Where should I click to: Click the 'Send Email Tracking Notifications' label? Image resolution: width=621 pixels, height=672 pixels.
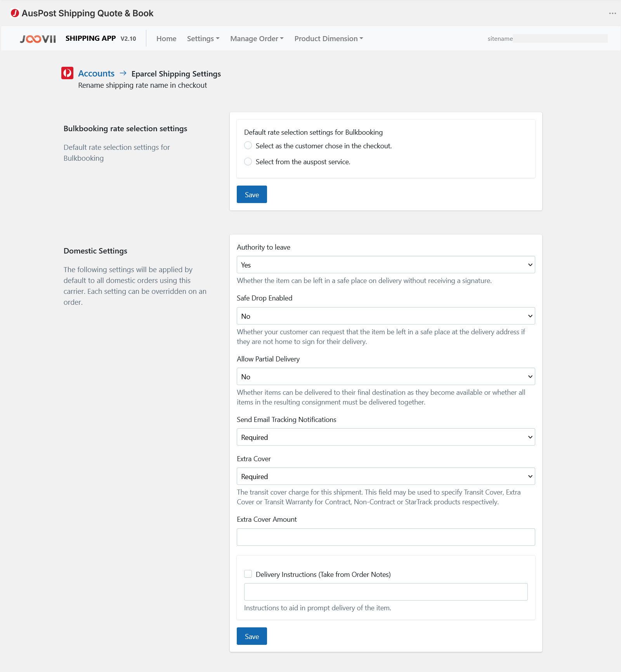pyautogui.click(x=286, y=420)
